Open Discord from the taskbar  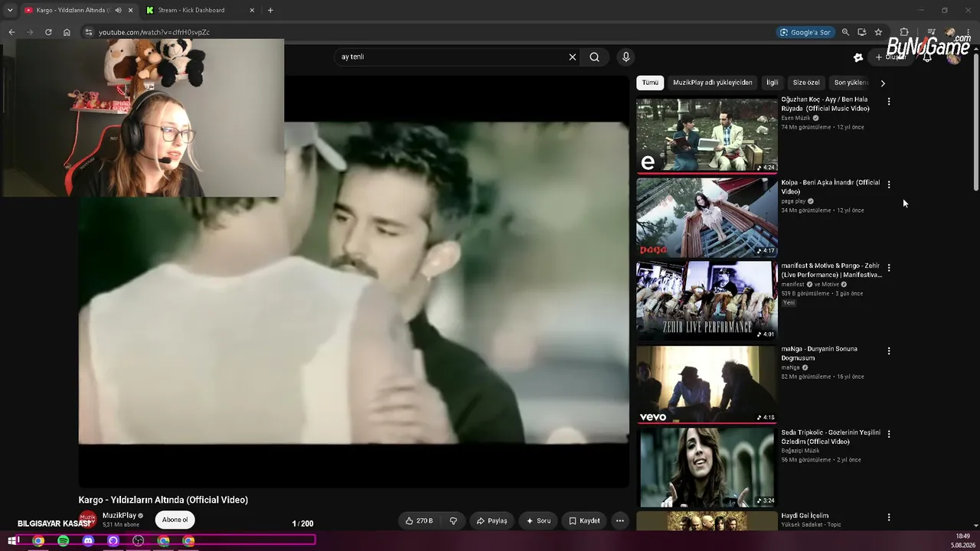(88, 541)
